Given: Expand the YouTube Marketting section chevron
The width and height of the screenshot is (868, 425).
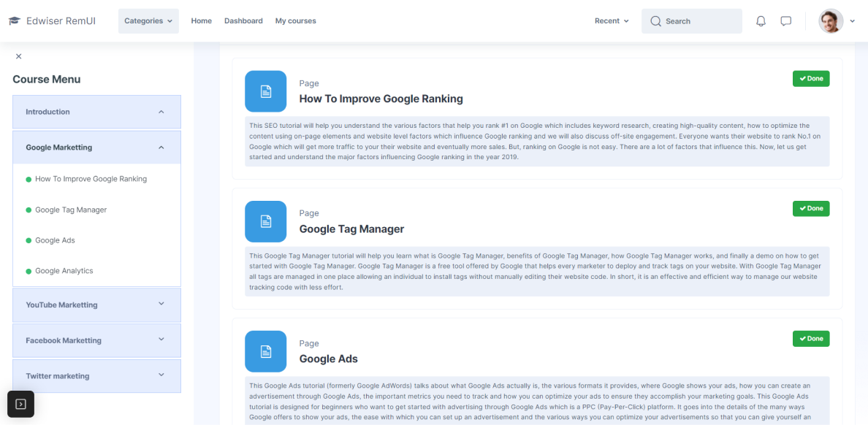Looking at the screenshot, I should (x=161, y=303).
